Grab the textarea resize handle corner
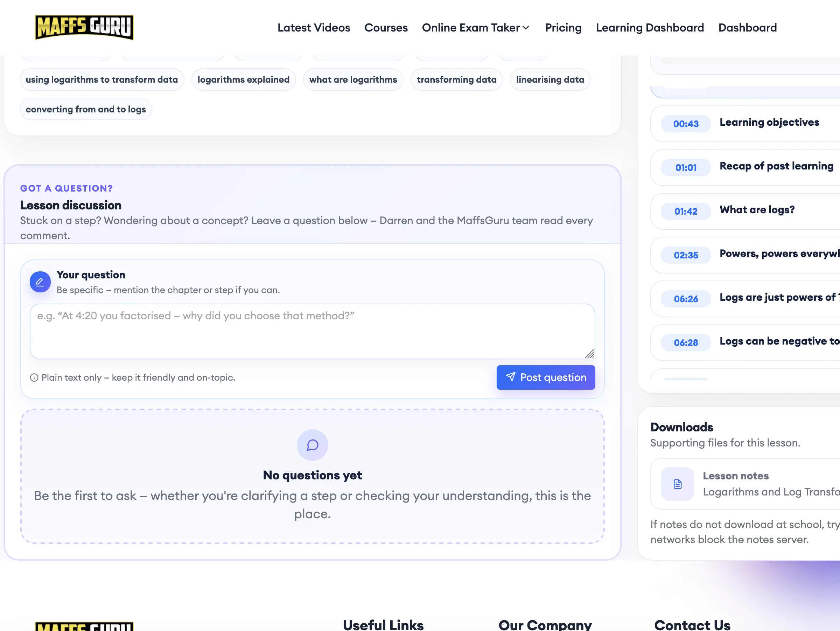This screenshot has height=631, width=840. [x=590, y=354]
